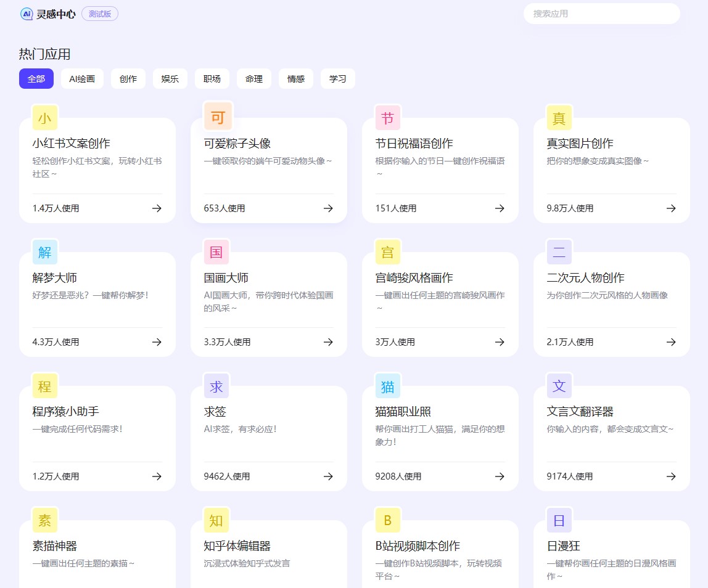
Task: Open the arrow on 真实图片创作 card
Action: pos(670,208)
